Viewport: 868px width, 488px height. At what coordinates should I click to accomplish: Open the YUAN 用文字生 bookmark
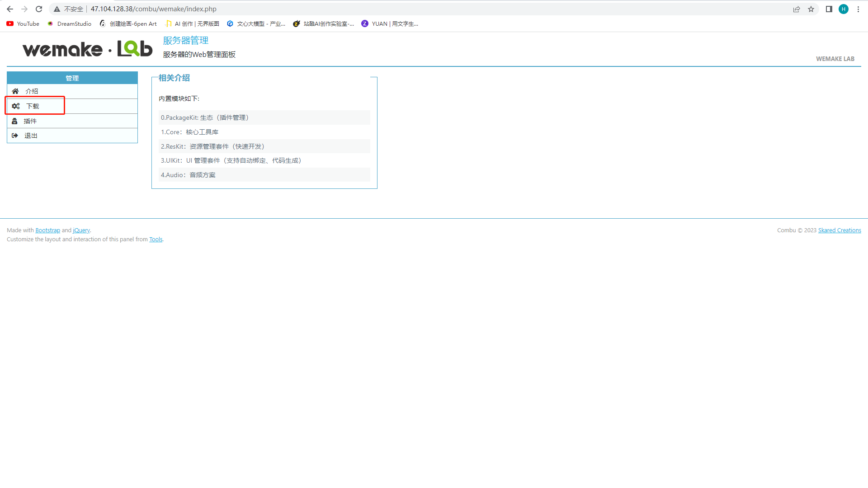(390, 23)
